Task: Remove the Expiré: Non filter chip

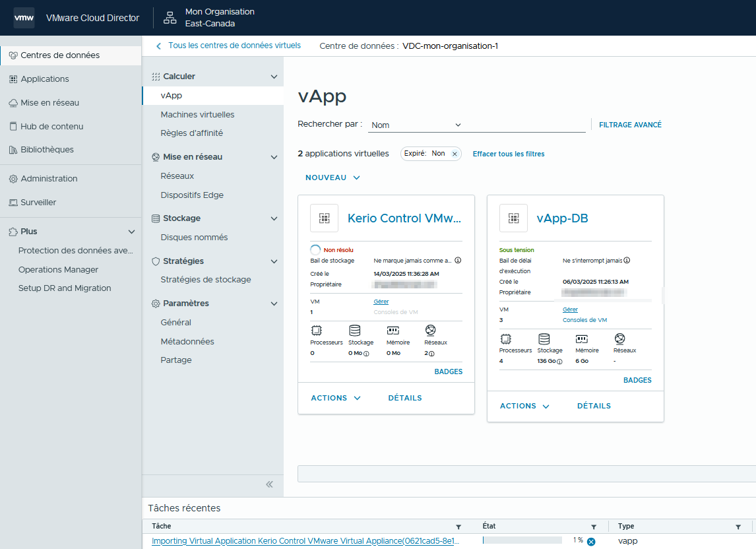Action: pos(455,154)
